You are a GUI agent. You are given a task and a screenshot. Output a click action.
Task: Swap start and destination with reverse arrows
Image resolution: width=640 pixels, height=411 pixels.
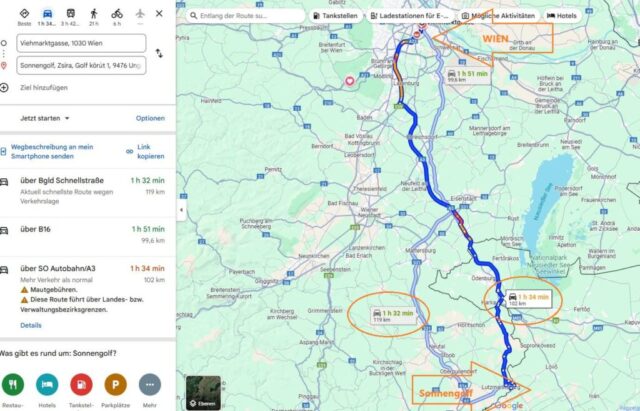[x=159, y=53]
